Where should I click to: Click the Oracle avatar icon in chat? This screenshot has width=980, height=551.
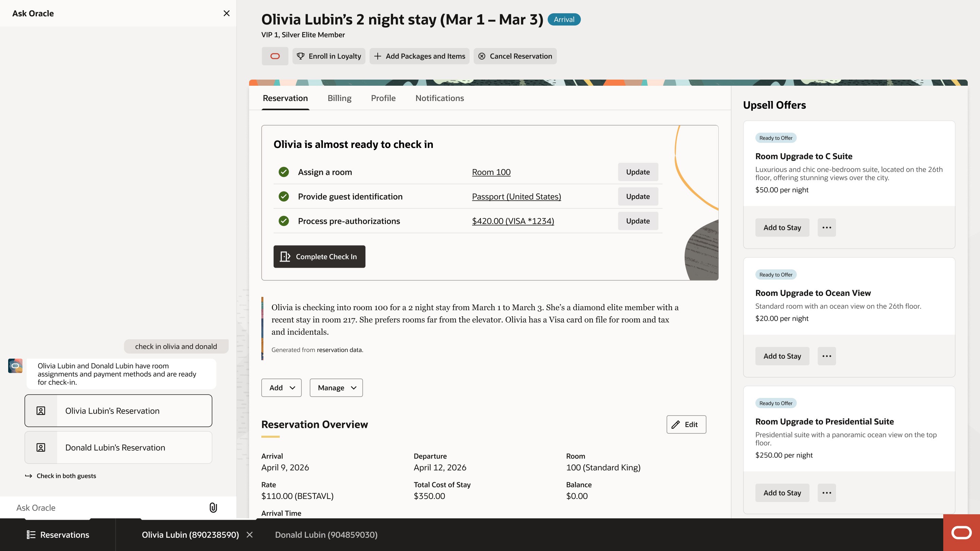coord(15,366)
